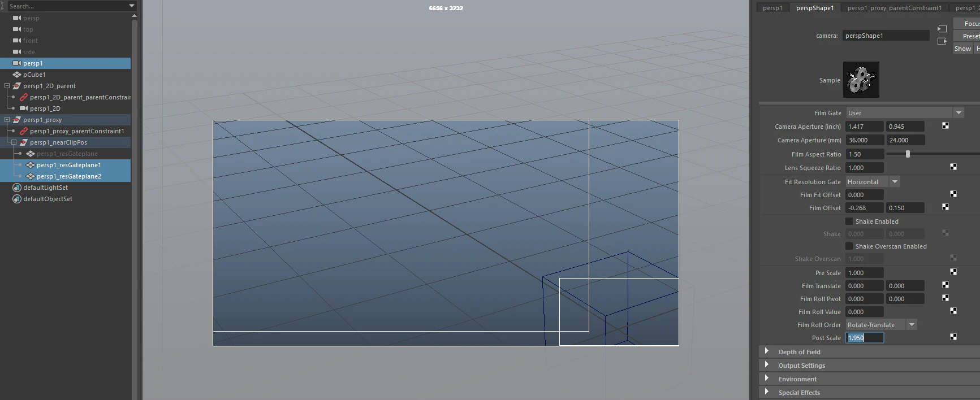Open the Fit Resolution Gate dropdown
Viewport: 980px width, 400px height.
tap(873, 182)
